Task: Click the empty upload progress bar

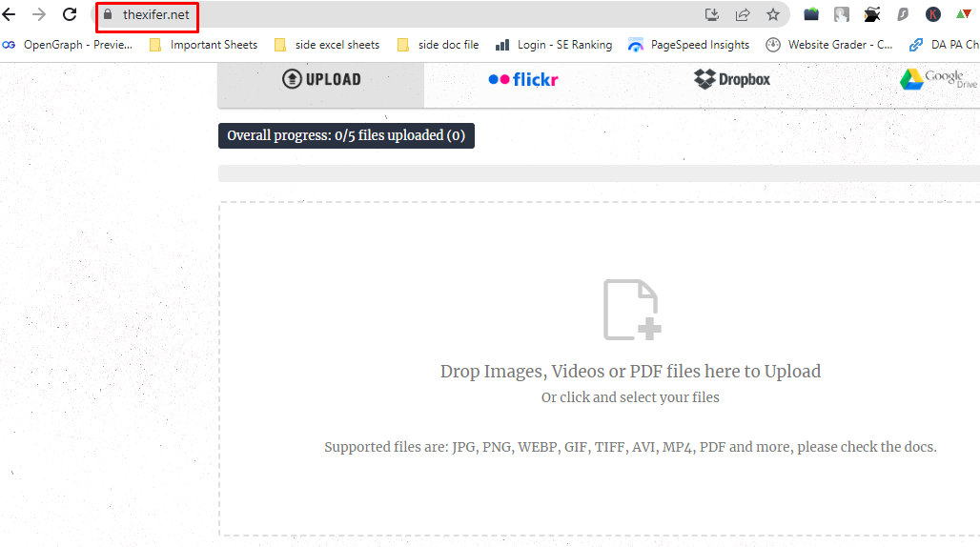Action: click(x=599, y=173)
